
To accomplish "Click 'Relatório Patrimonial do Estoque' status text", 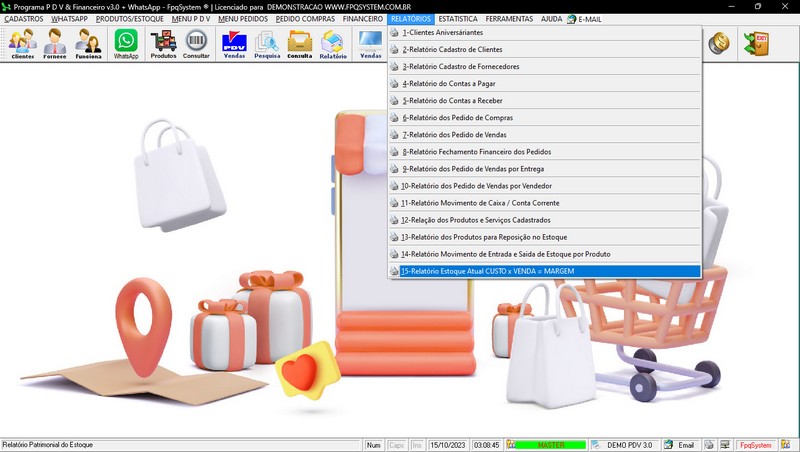I will pos(47,445).
